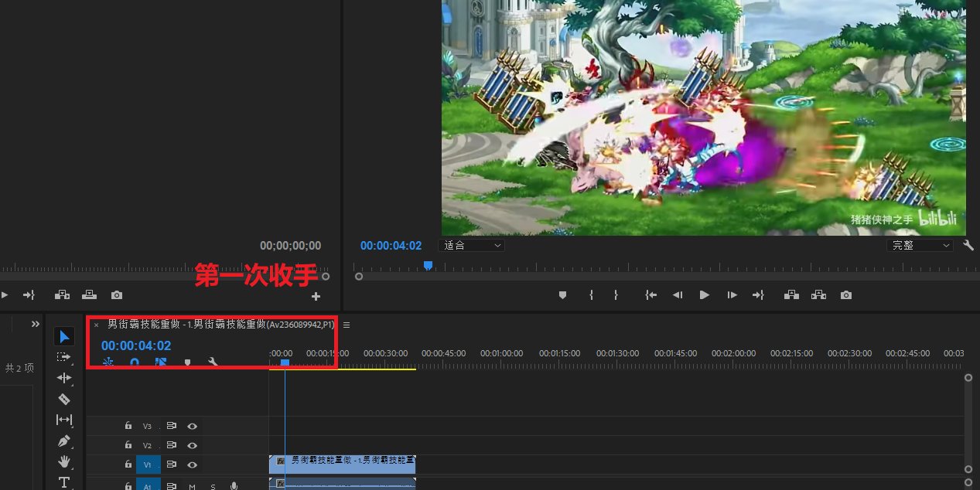Add a marker in the Program monitor
The width and height of the screenshot is (980, 490).
tap(562, 295)
